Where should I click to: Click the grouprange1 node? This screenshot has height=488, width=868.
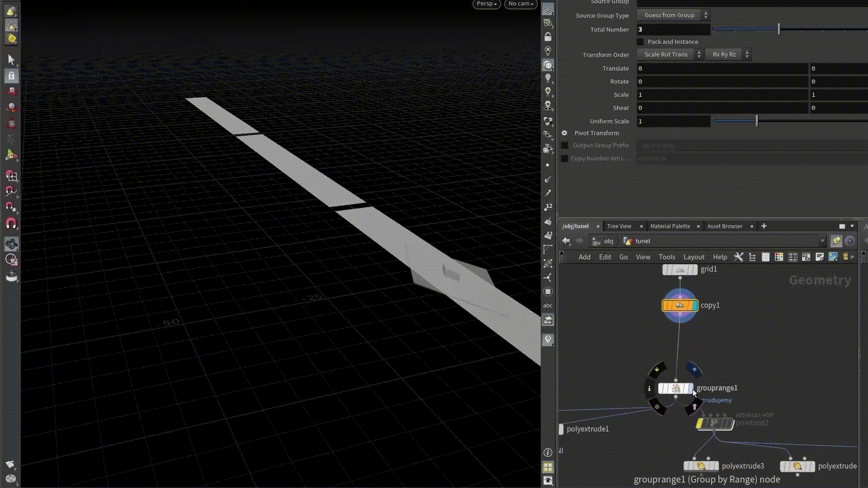point(675,388)
